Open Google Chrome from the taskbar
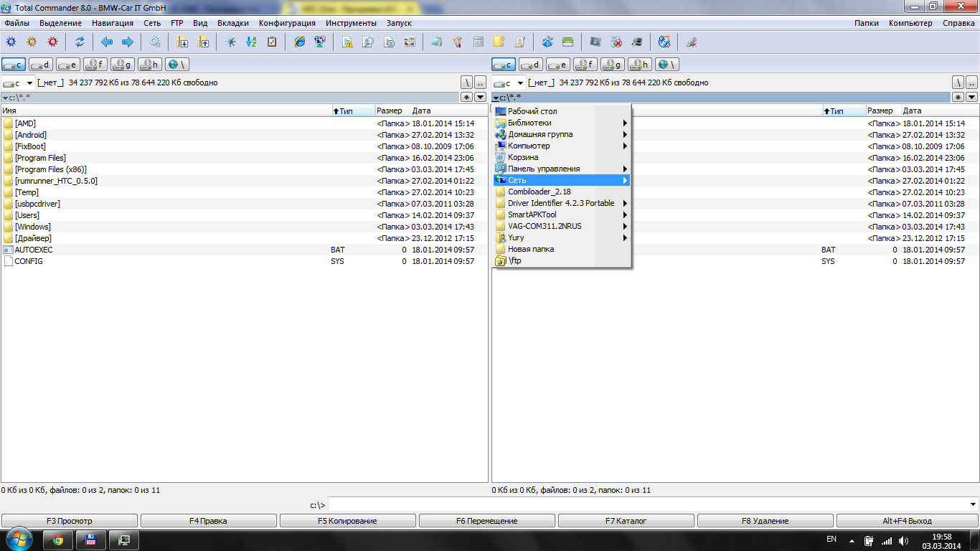Viewport: 980px width, 551px height. (x=58, y=540)
